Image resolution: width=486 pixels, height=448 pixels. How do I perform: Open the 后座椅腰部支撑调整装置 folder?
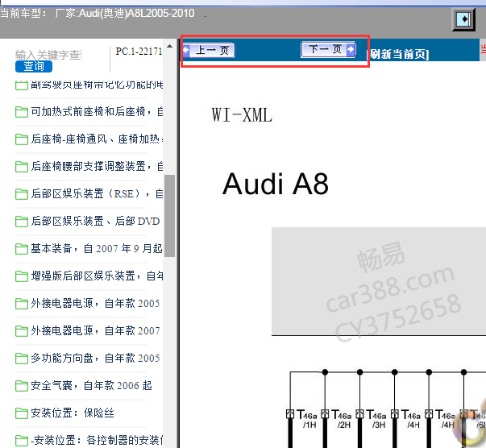pos(97,166)
